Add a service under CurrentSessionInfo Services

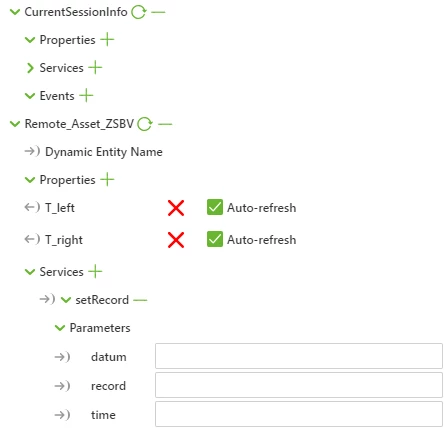(x=95, y=68)
